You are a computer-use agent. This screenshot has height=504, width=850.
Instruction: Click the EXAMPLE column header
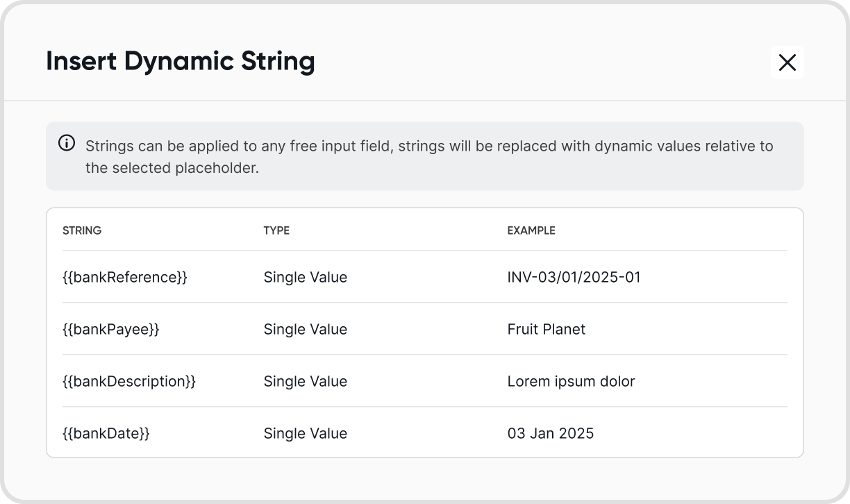click(x=531, y=230)
